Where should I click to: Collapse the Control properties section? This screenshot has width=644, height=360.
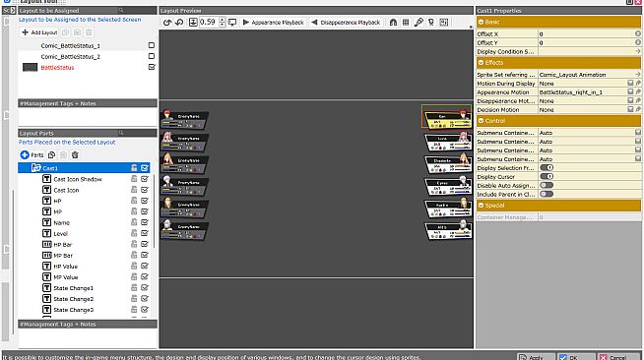[481, 121]
